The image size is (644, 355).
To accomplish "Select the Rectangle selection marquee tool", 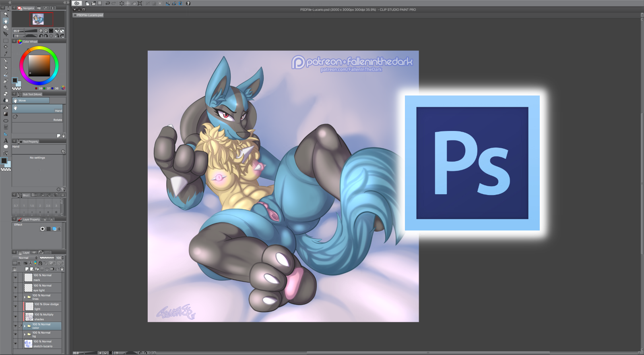I will click(6, 41).
